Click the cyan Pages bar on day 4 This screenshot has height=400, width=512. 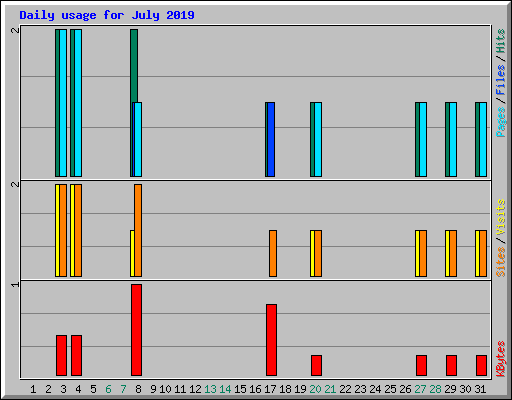pos(78,103)
